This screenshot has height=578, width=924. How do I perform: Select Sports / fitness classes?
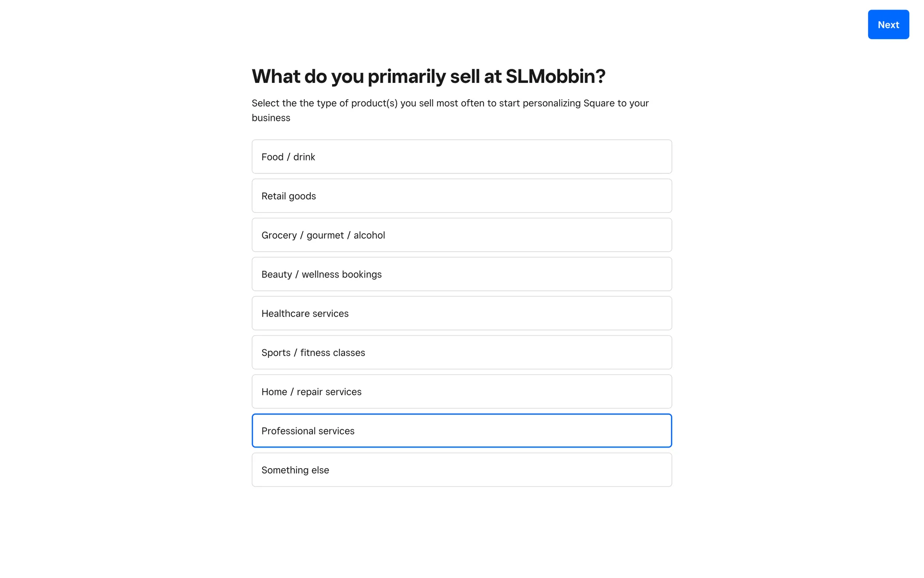coord(462,352)
